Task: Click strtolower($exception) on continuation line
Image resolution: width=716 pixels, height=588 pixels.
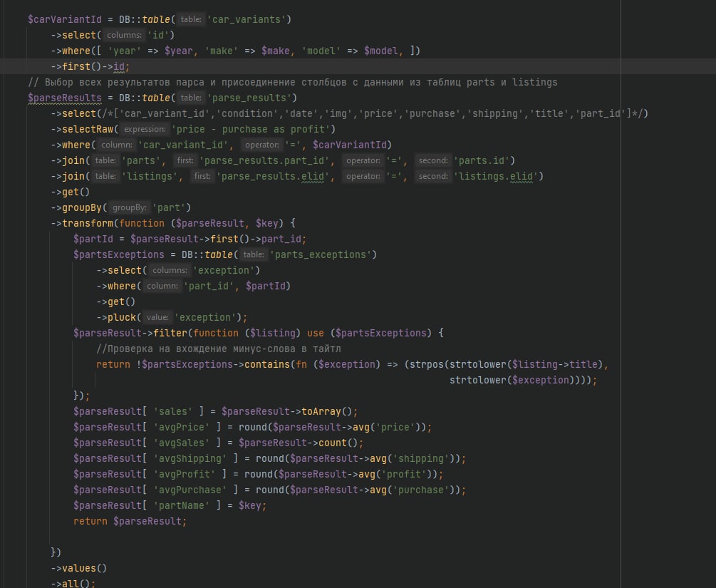Action: (512, 380)
